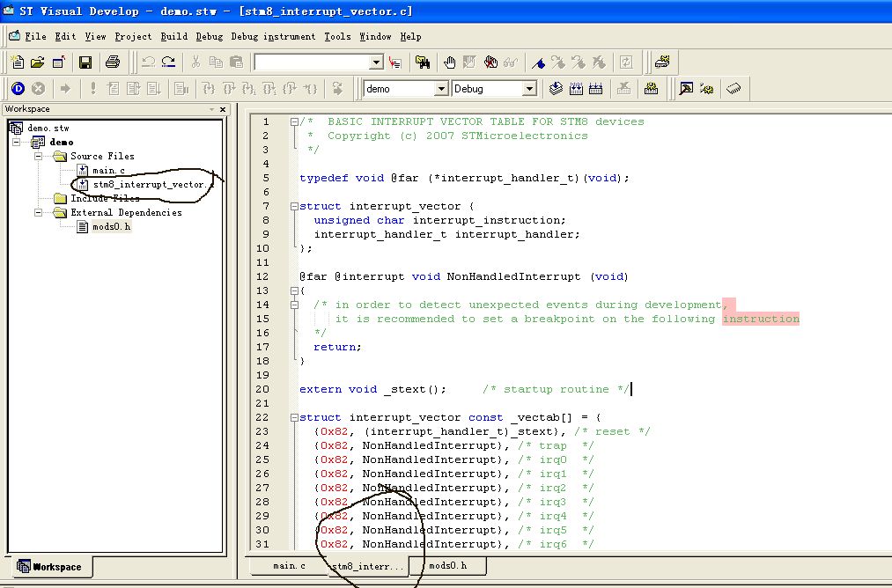
Task: Select main.c in workspace tree
Action: (108, 170)
